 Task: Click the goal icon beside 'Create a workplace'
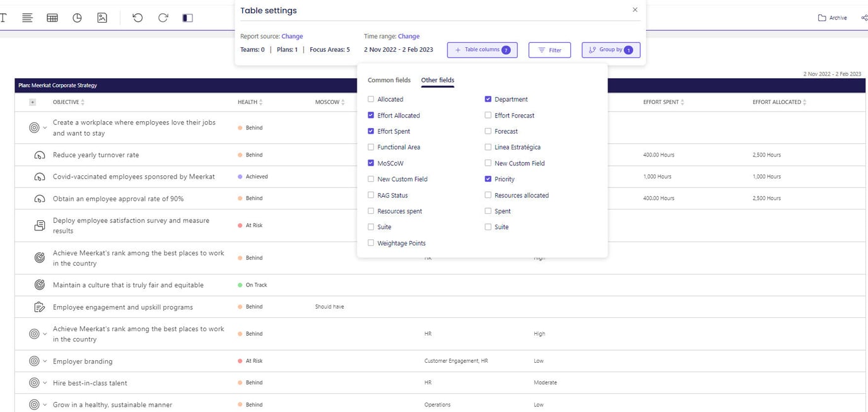(34, 127)
